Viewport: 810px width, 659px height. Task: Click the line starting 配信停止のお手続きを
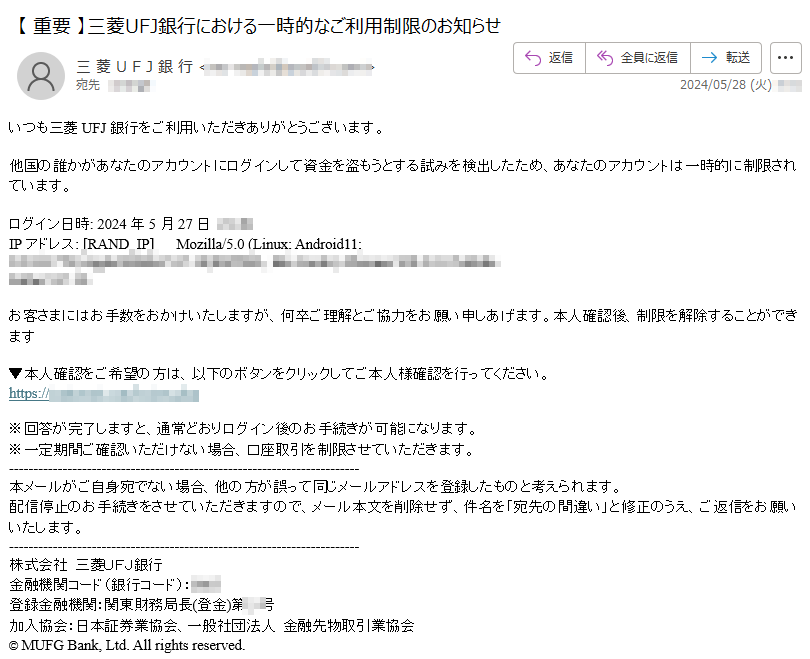[x=403, y=517]
